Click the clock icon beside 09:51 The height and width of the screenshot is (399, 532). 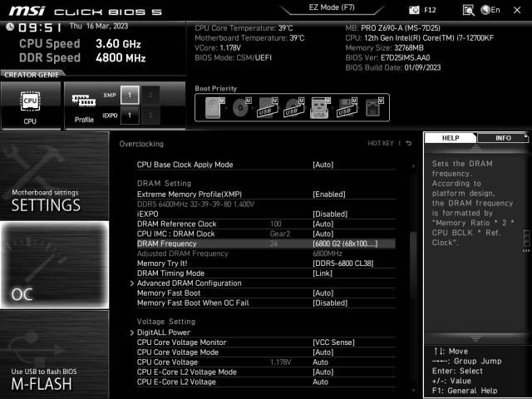tap(10, 27)
